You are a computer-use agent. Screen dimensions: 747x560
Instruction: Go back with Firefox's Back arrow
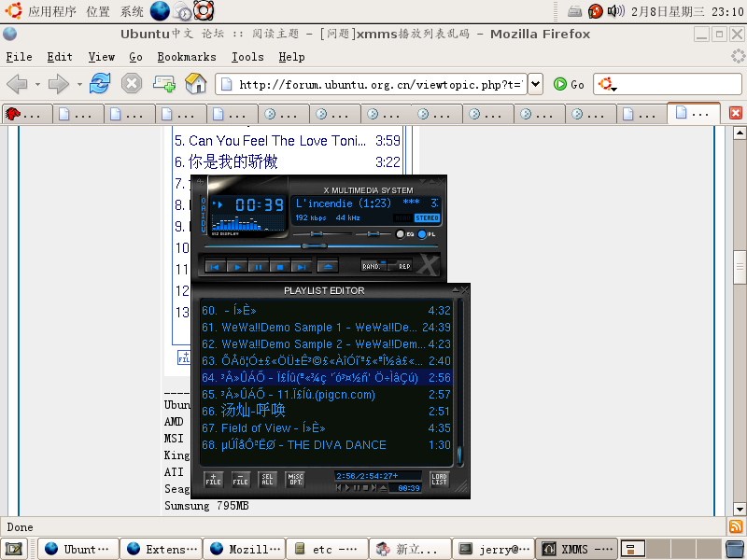tap(17, 84)
